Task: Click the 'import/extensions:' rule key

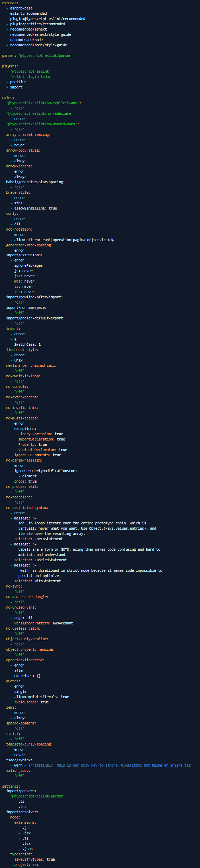Action: pyautogui.click(x=24, y=255)
